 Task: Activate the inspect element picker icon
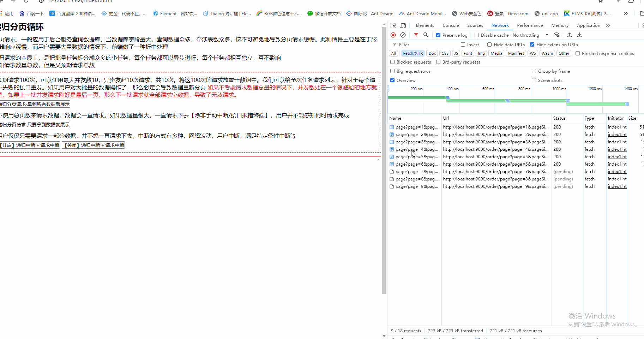point(393,25)
